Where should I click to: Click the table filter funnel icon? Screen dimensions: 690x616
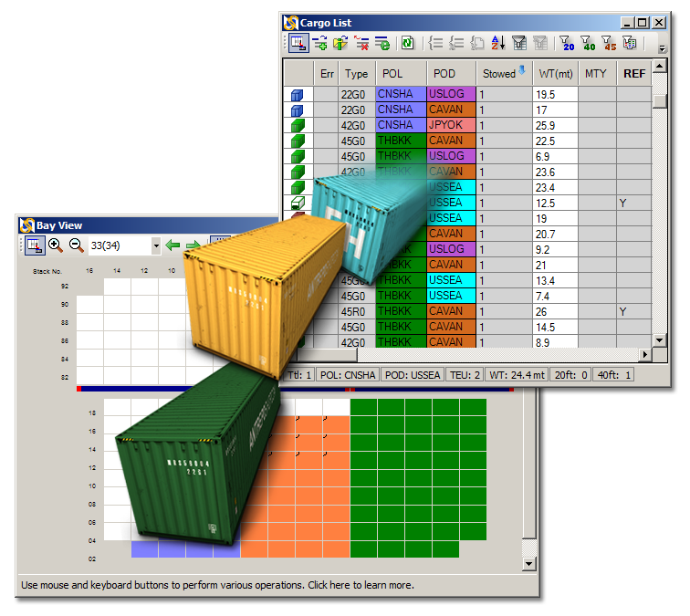519,43
